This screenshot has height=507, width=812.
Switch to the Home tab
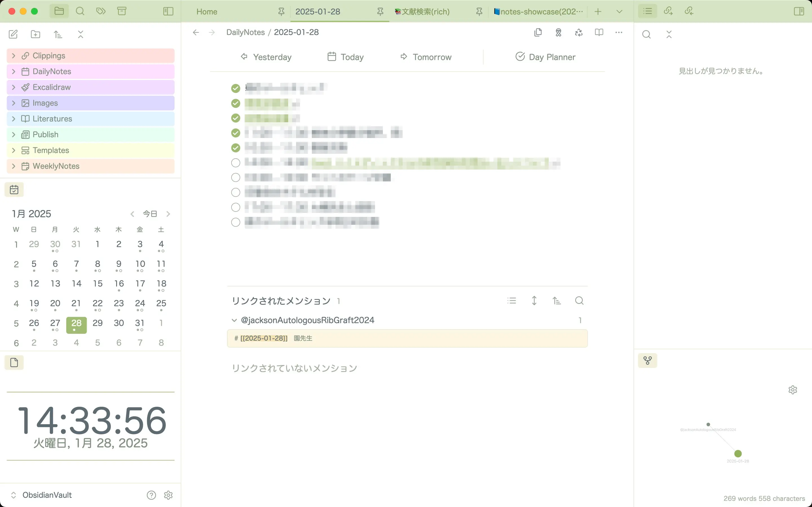point(207,12)
